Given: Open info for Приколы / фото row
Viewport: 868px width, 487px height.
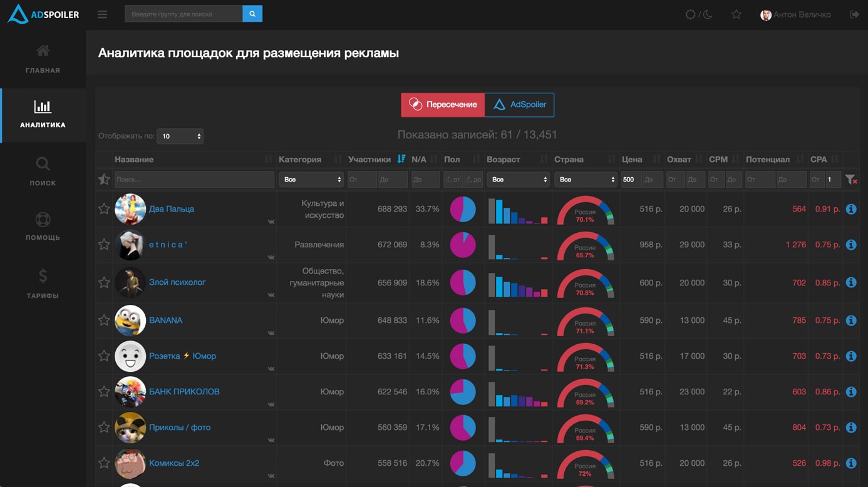Looking at the screenshot, I should click(851, 428).
